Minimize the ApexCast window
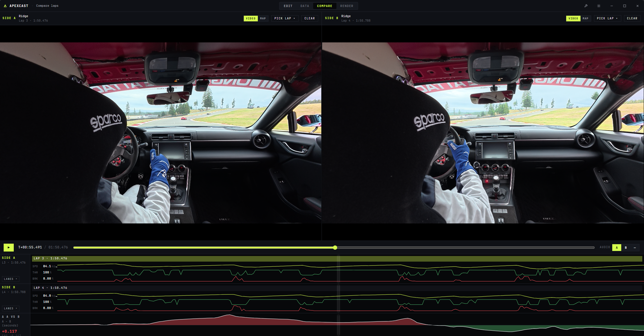The height and width of the screenshot is (336, 644). tap(612, 6)
